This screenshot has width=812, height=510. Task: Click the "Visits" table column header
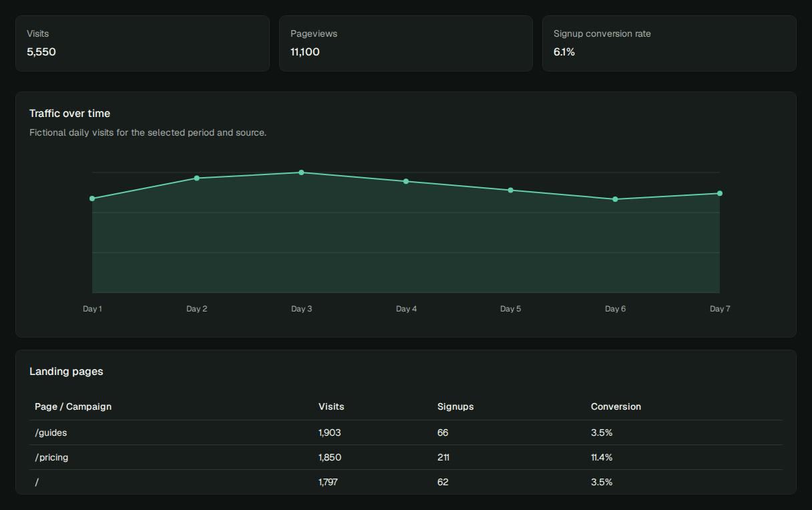331,406
